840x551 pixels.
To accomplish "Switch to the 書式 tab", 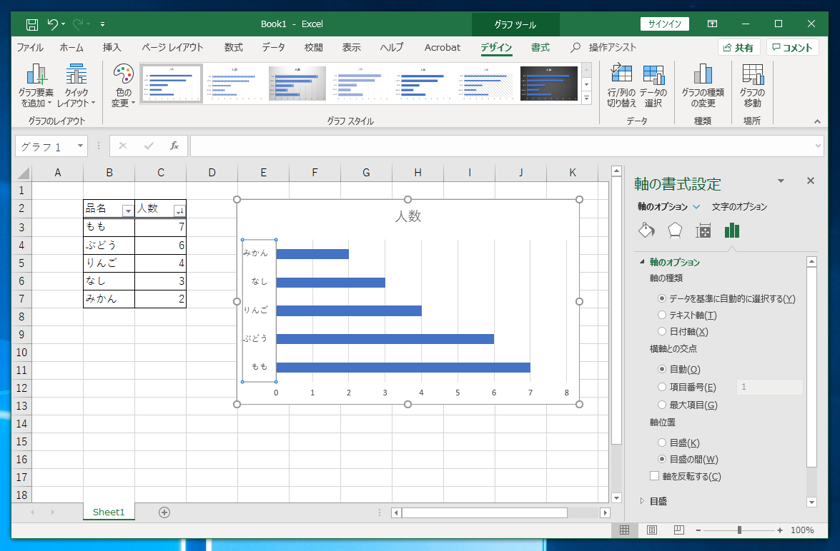I will [x=540, y=48].
